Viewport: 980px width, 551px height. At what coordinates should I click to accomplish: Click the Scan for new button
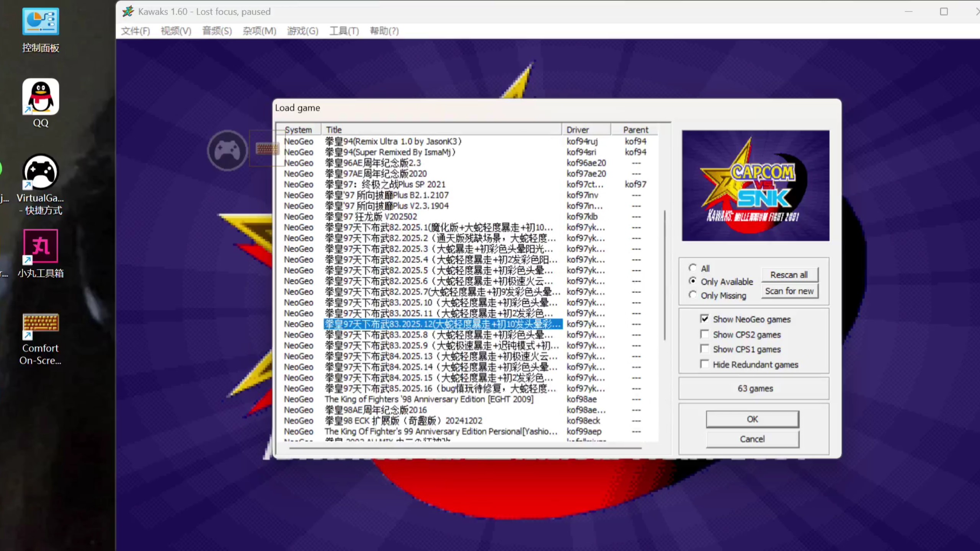[x=789, y=291]
